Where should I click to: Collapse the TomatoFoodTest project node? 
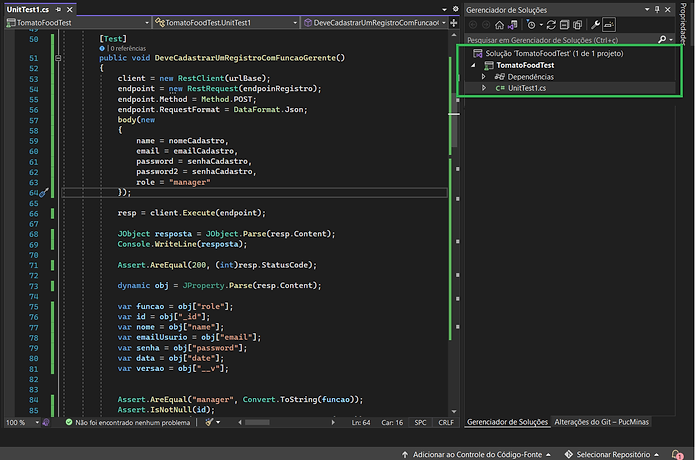click(x=473, y=65)
